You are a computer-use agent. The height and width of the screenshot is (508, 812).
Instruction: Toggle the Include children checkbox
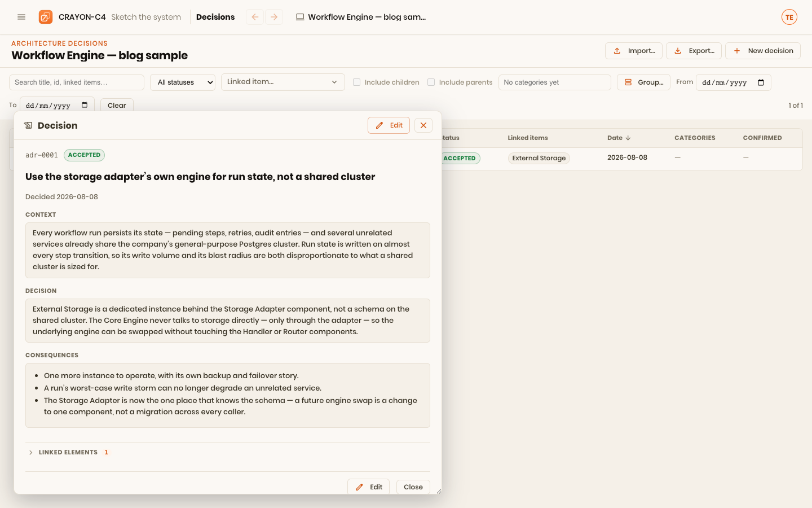click(x=356, y=82)
